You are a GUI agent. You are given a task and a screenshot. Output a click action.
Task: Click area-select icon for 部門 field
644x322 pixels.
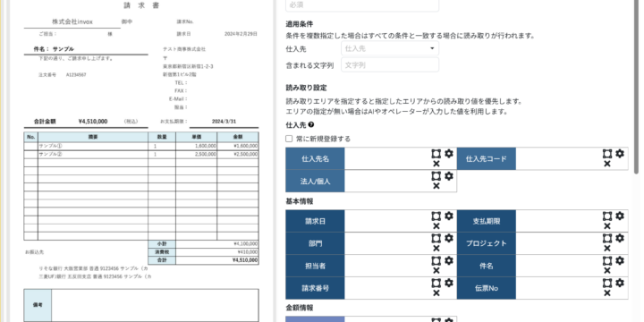point(436,238)
